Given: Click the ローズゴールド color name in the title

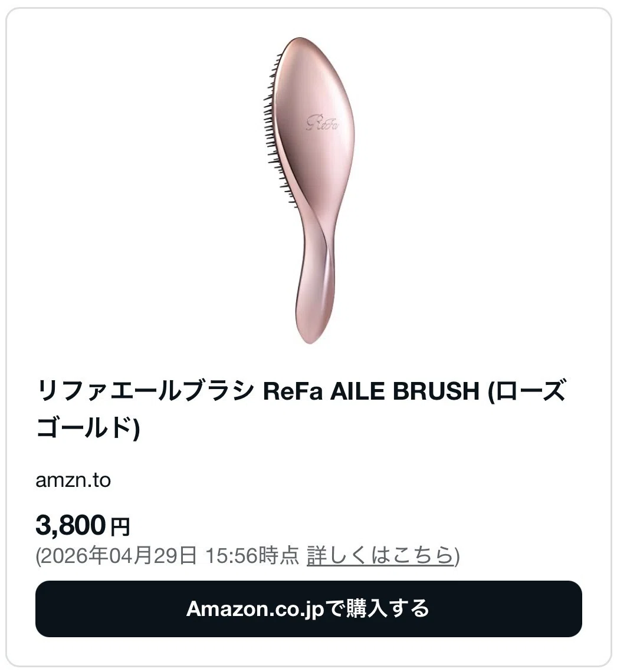Looking at the screenshot, I should pyautogui.click(x=301, y=409).
